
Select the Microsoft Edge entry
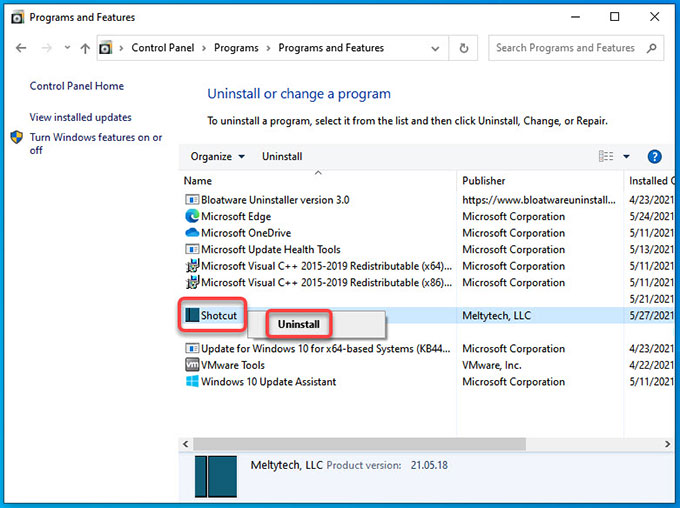tap(236, 216)
